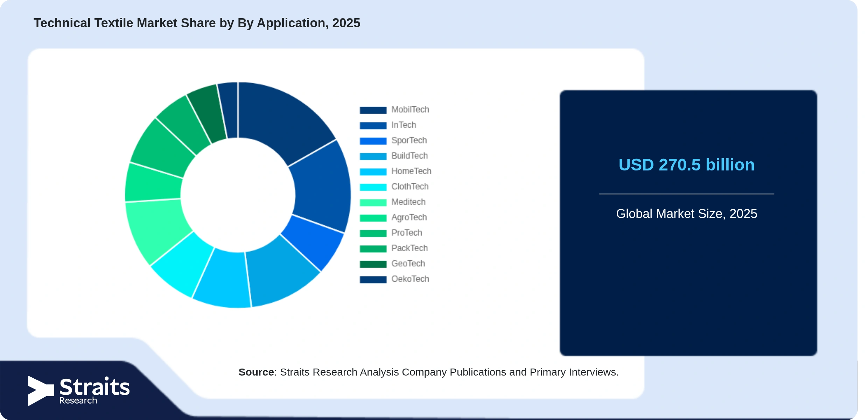Image resolution: width=868 pixels, height=420 pixels.
Task: Click the OekoTech legend color swatch
Action: [373, 279]
